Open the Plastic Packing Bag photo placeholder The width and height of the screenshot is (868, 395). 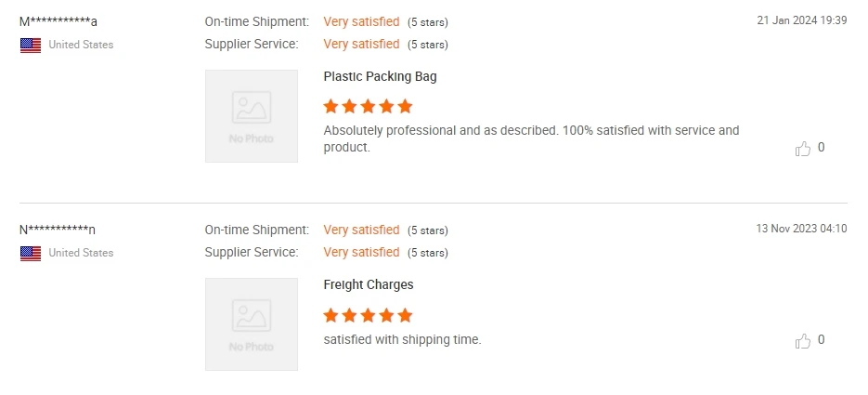point(252,116)
